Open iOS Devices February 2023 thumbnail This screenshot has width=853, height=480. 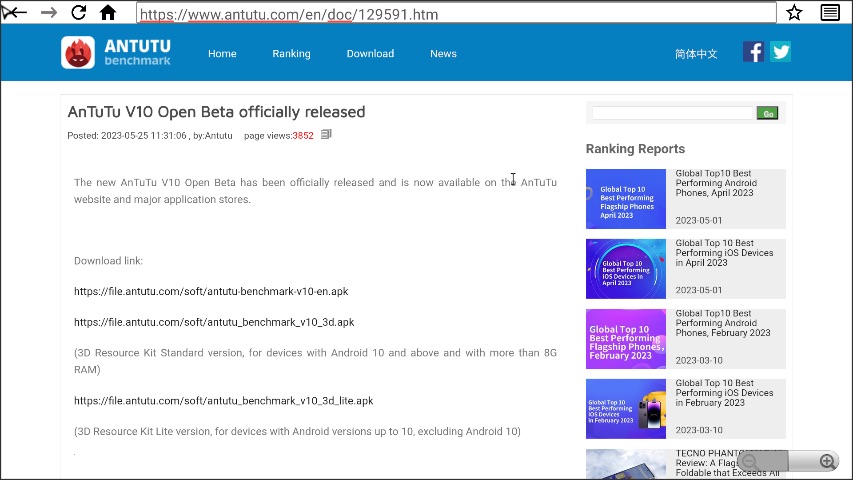point(626,409)
